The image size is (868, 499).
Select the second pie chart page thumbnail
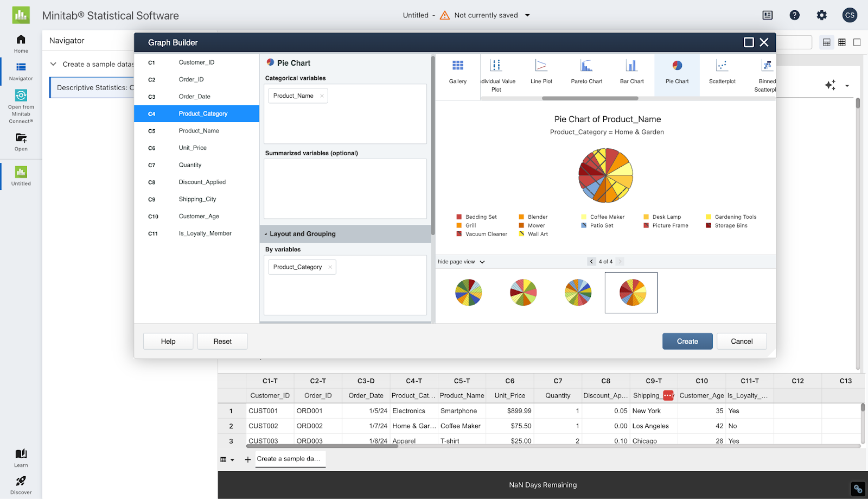click(x=522, y=292)
